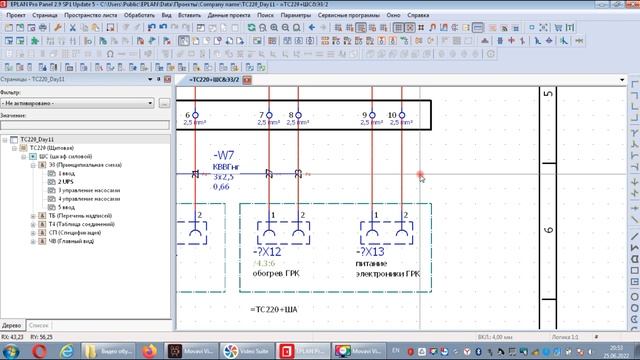Click the green Refresh view icon

click(x=251, y=28)
